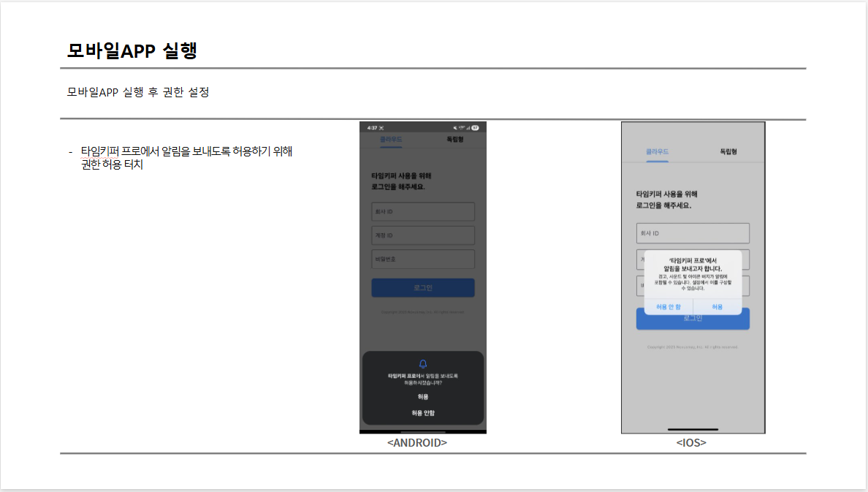
Task: Click the 회사 ID field on iOS screen
Action: click(x=693, y=233)
